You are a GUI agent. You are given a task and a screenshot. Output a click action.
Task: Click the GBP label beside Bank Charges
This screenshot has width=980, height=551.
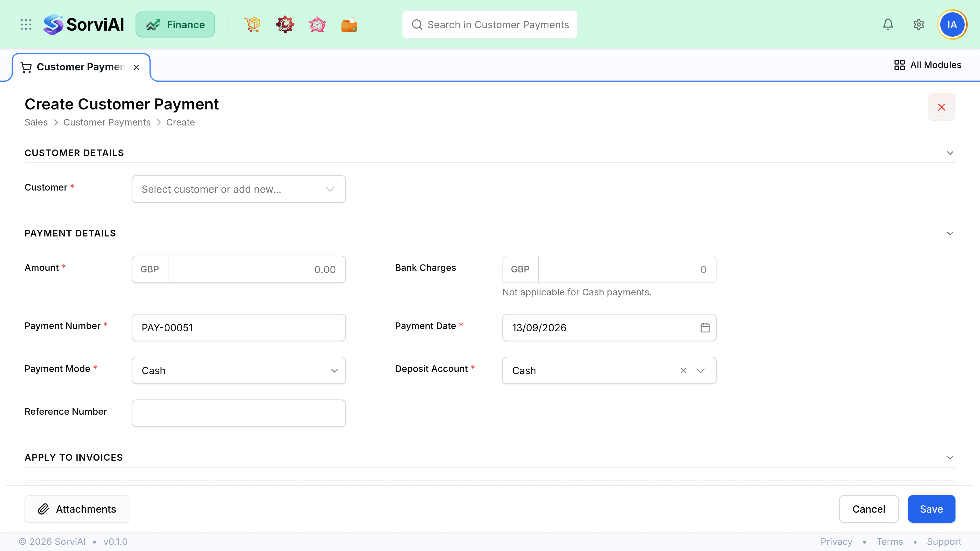[520, 269]
